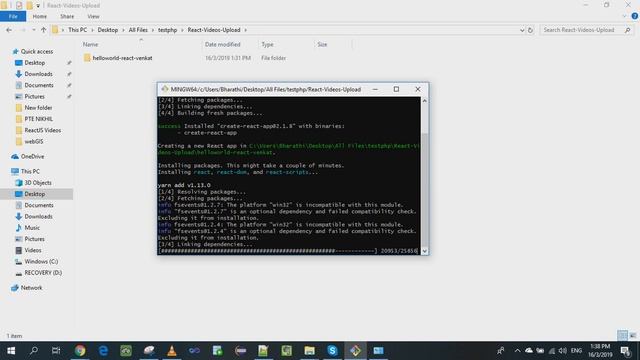Open Videos under This PC
This screenshot has height=360, width=640.
click(33, 250)
